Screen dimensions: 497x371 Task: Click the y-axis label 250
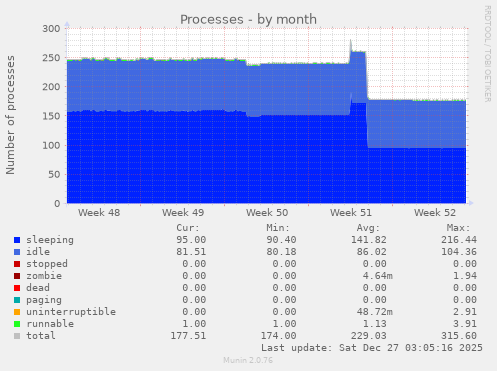point(51,58)
